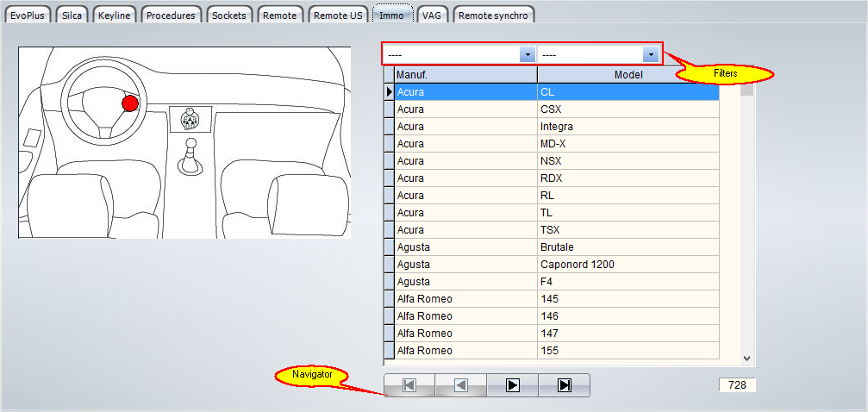The height and width of the screenshot is (412, 868).
Task: Select the RL model cell
Action: tap(628, 195)
